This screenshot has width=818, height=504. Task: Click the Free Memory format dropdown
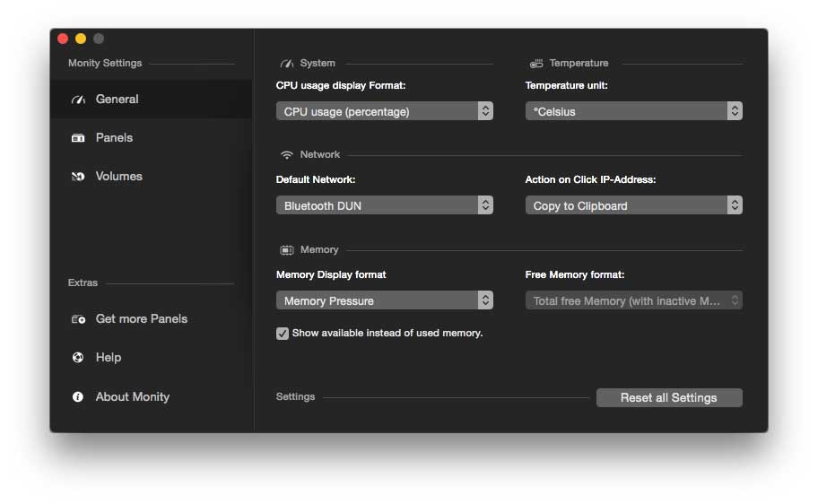coord(633,300)
